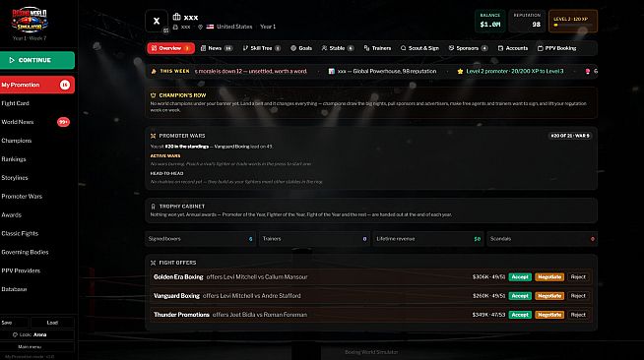Click the #20 of 21 War badge
The width and height of the screenshot is (644, 360).
[570, 136]
